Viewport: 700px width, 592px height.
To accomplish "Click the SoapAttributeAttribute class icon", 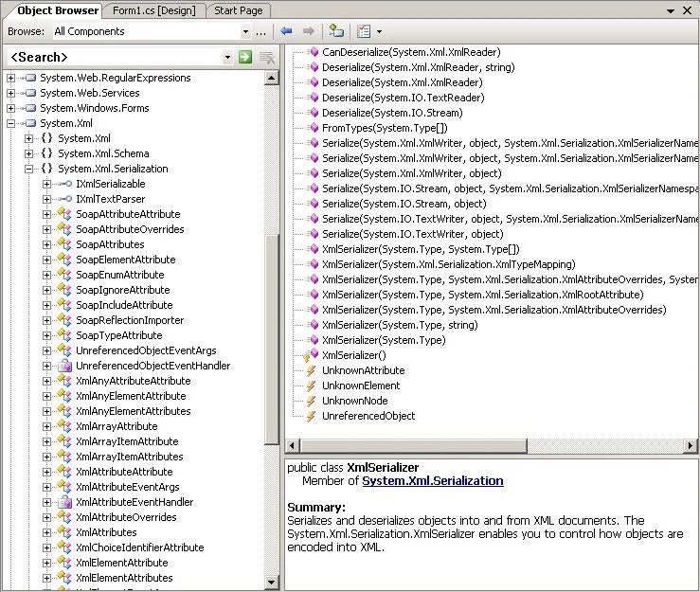I will [64, 214].
